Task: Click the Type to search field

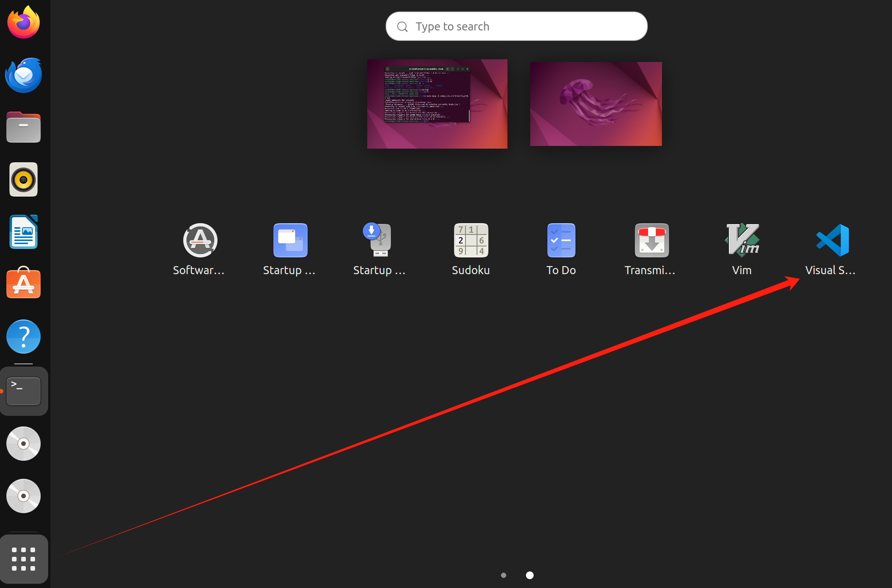Action: click(516, 26)
